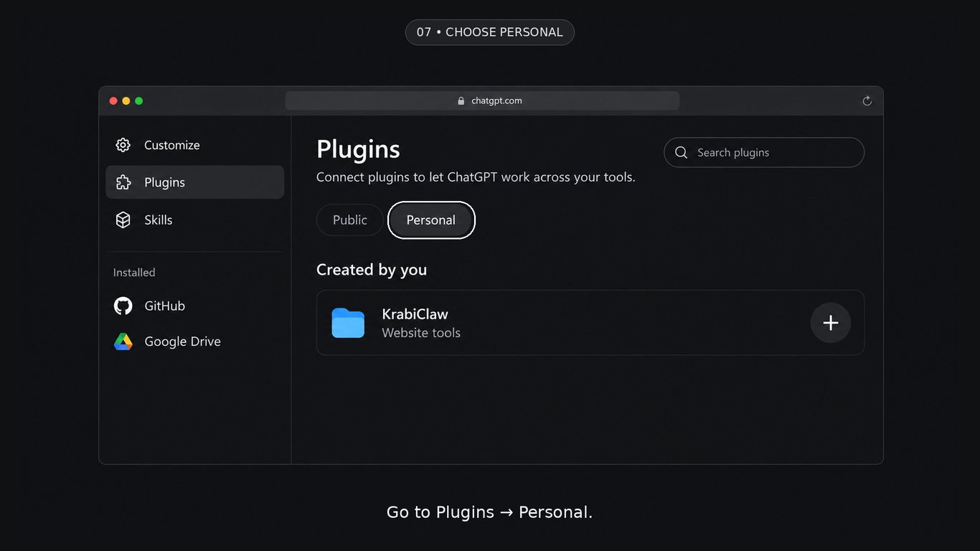Maximize the window with the green button
Viewport: 980px width, 551px height.
[139, 100]
